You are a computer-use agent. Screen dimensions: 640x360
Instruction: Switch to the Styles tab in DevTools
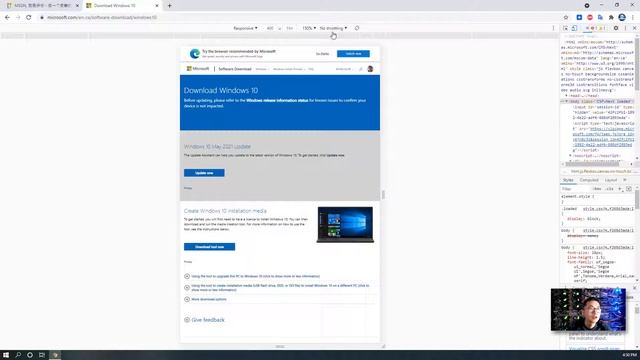pos(568,180)
